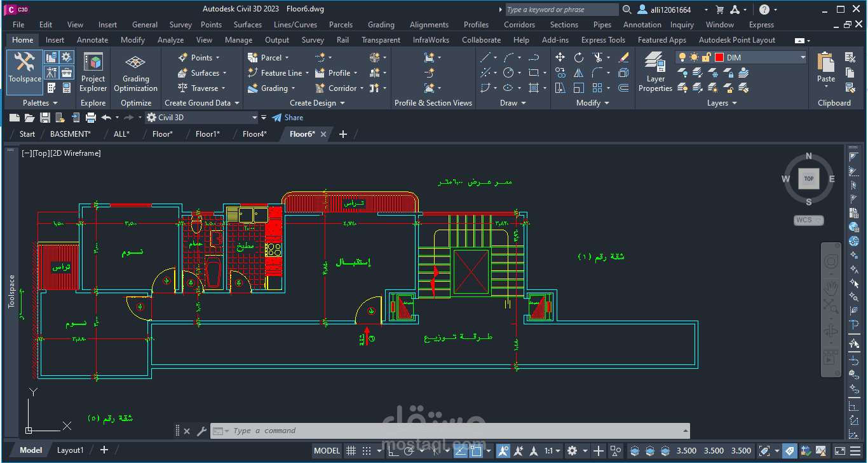Switch to the Floor4* drawing tab
The width and height of the screenshot is (868, 463).
click(x=255, y=134)
